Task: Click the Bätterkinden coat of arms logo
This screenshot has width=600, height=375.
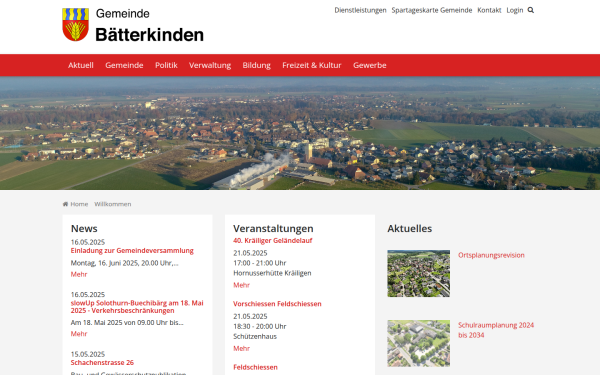Action: pos(75,24)
